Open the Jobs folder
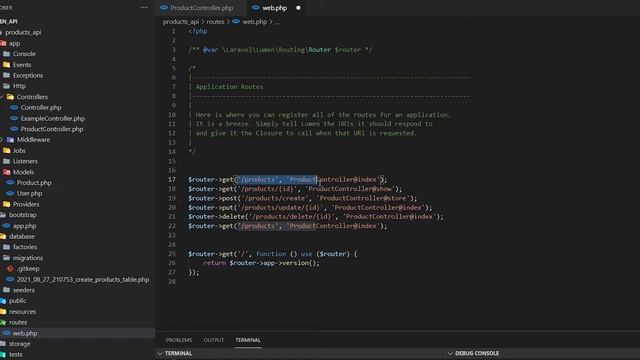The image size is (640, 360). point(19,151)
